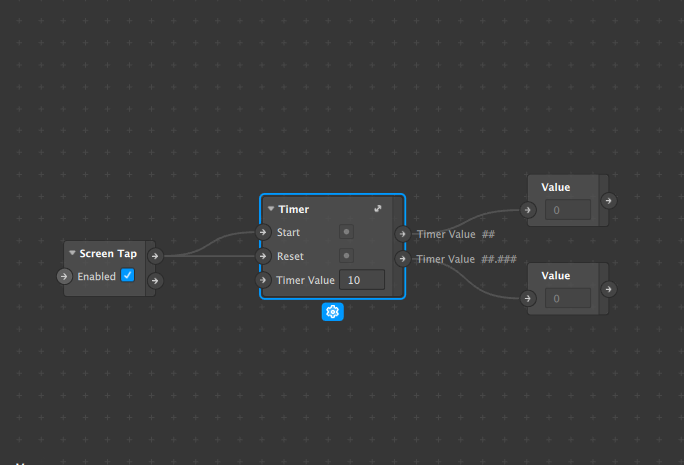
Task: Click the bottom Value node's output port
Action: [x=609, y=289]
